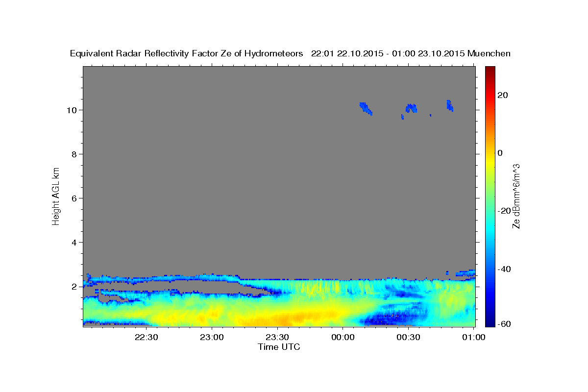Screen dimensions: 588x392
Task: Click the '22:30' time tick label
Action: click(146, 337)
